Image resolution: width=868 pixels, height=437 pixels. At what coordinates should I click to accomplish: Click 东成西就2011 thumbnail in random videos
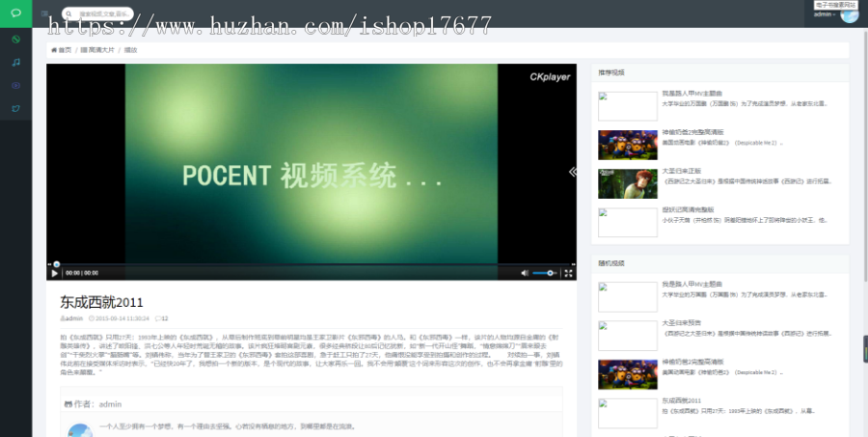pos(628,413)
